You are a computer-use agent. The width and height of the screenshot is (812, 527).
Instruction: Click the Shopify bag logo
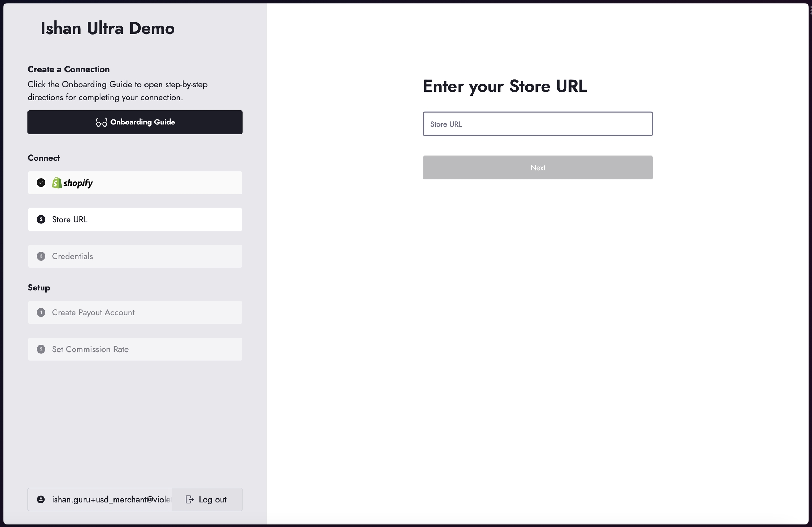click(x=57, y=183)
